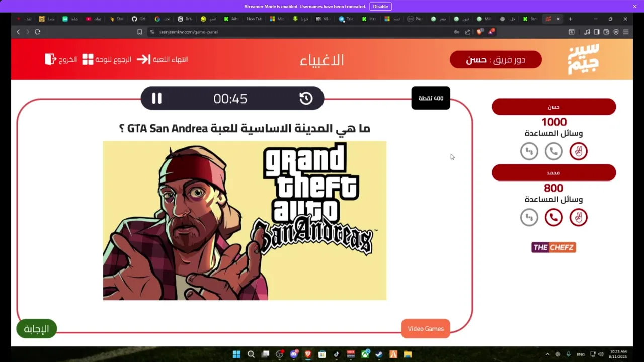Open the Brave Shields lion icon
Image resolution: width=644 pixels, height=362 pixels.
coord(480,32)
